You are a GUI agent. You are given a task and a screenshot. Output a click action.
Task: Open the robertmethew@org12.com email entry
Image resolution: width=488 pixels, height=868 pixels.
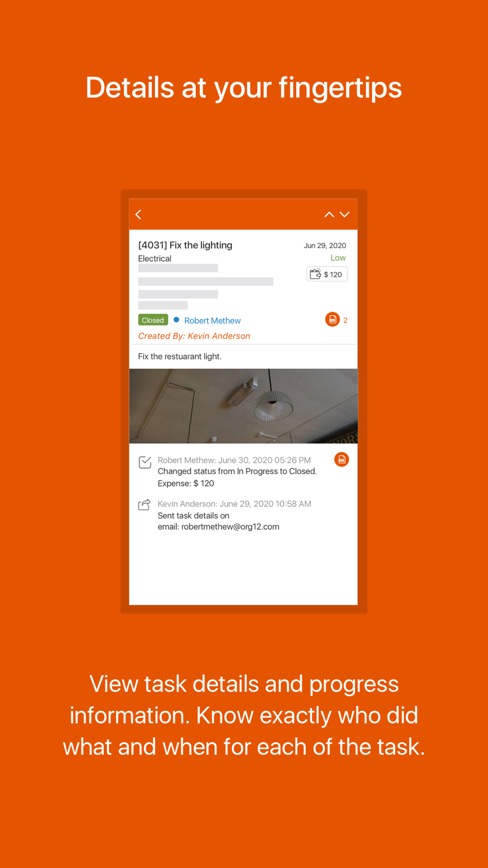(218, 527)
